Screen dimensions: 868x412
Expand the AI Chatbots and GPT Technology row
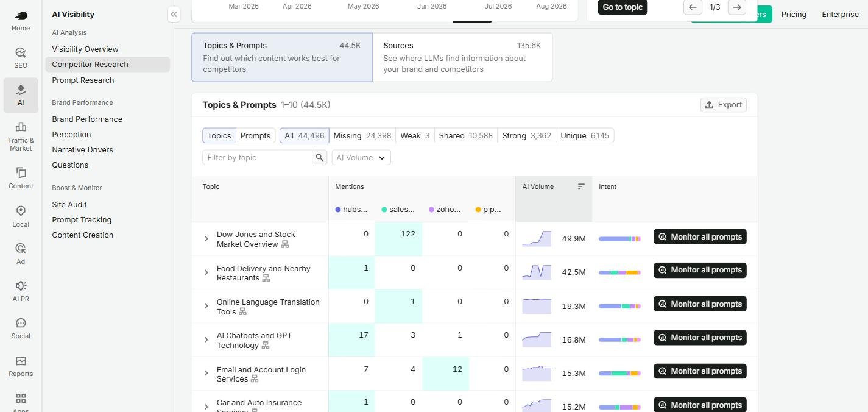tap(206, 339)
